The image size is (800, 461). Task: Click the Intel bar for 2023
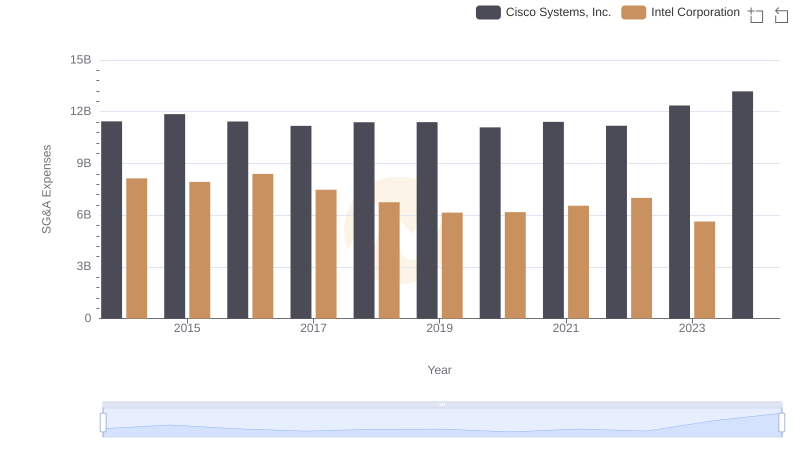point(705,270)
